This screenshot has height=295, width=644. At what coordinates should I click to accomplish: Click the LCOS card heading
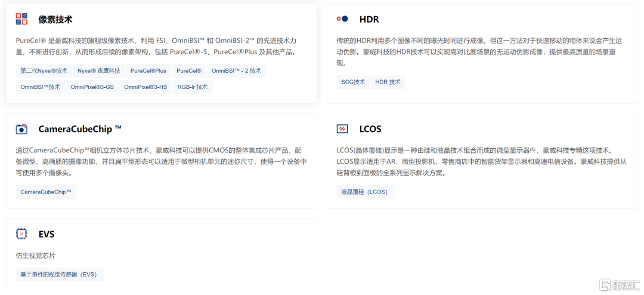[x=370, y=129]
